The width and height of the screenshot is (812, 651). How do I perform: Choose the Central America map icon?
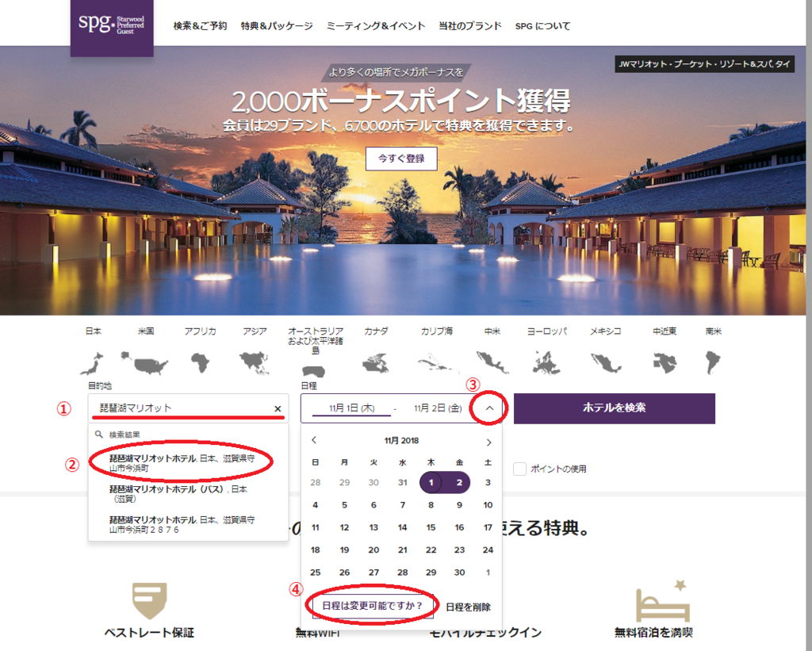point(492,362)
